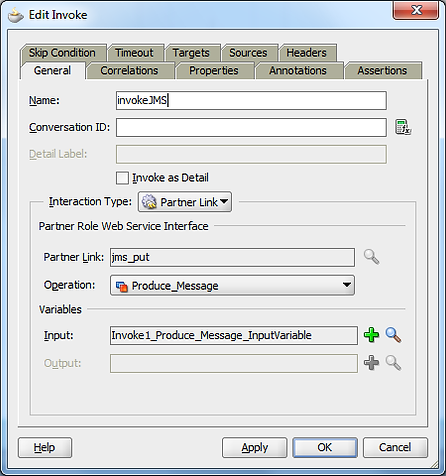
Task: Cancel the Edit Invoke dialog
Action: click(x=395, y=447)
